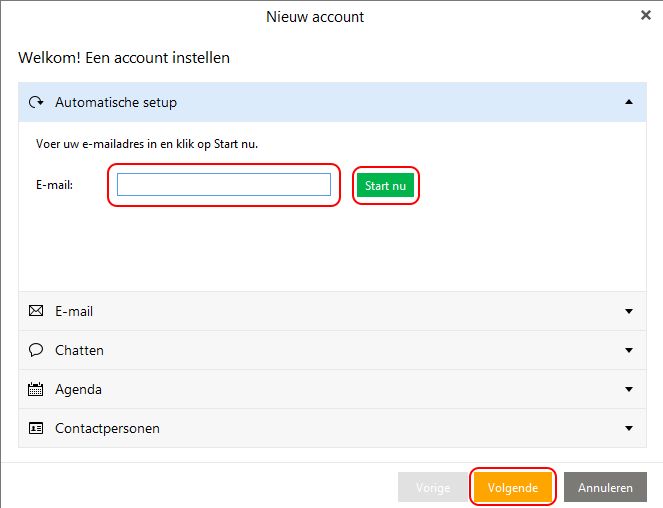Expand the Chatten section arrow

(x=628, y=350)
